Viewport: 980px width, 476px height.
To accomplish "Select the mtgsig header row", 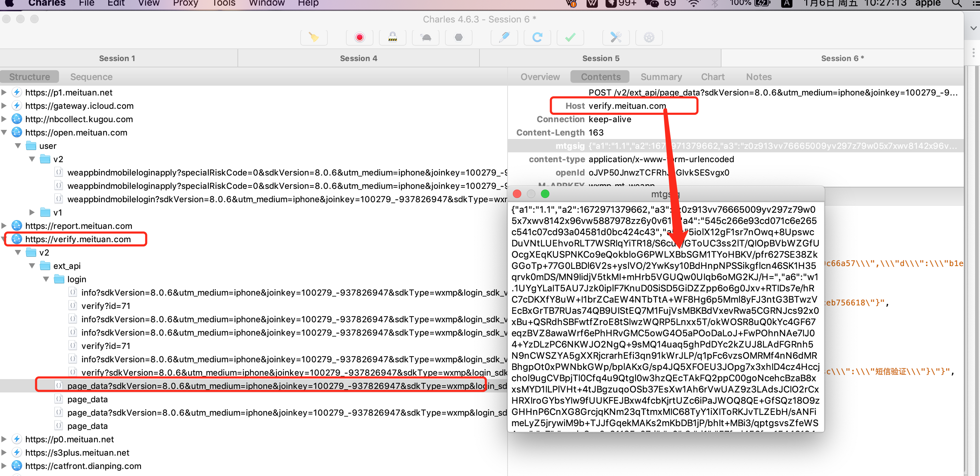I will pyautogui.click(x=736, y=146).
